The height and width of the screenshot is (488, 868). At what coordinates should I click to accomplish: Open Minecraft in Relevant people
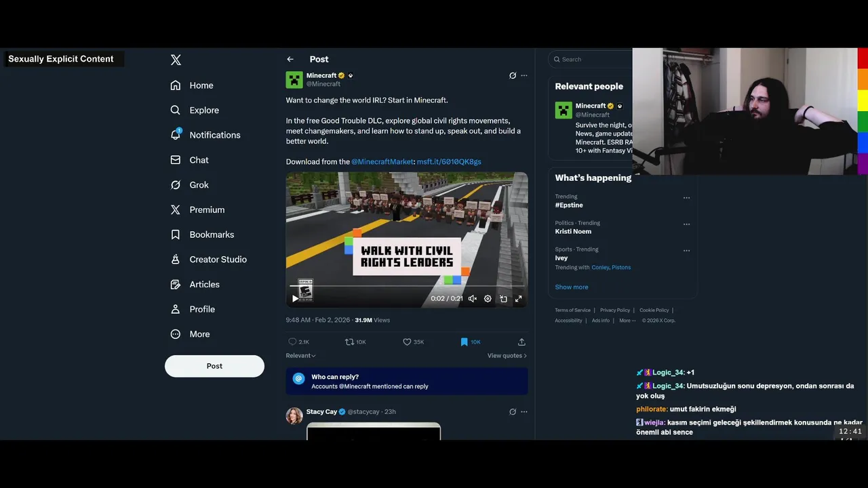tap(590, 106)
